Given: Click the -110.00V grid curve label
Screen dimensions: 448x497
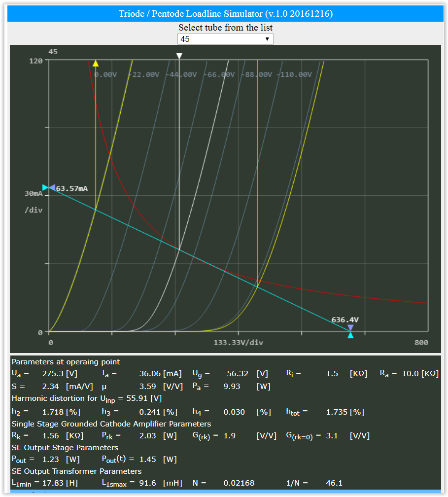Looking at the screenshot, I should [x=295, y=74].
